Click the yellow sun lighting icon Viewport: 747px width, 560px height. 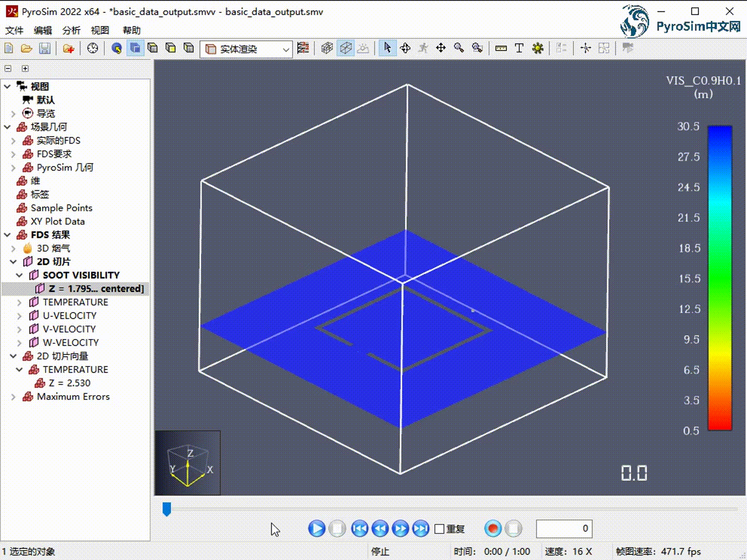[x=538, y=48]
